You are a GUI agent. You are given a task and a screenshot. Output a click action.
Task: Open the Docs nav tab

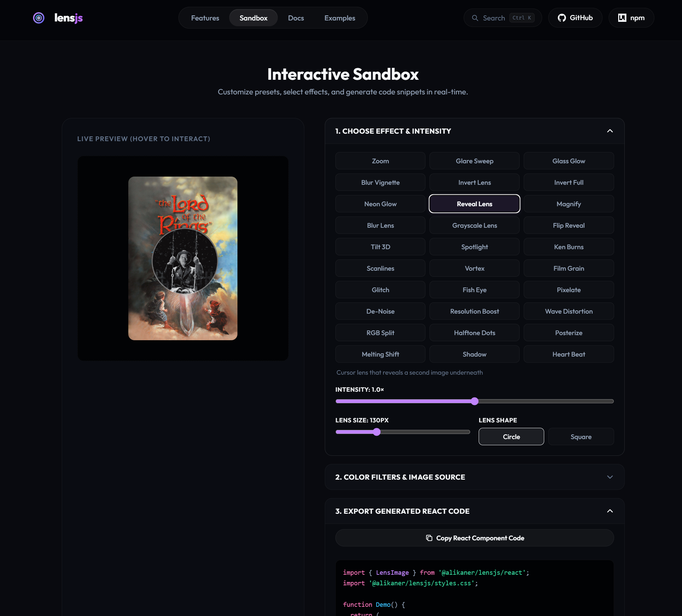point(296,18)
